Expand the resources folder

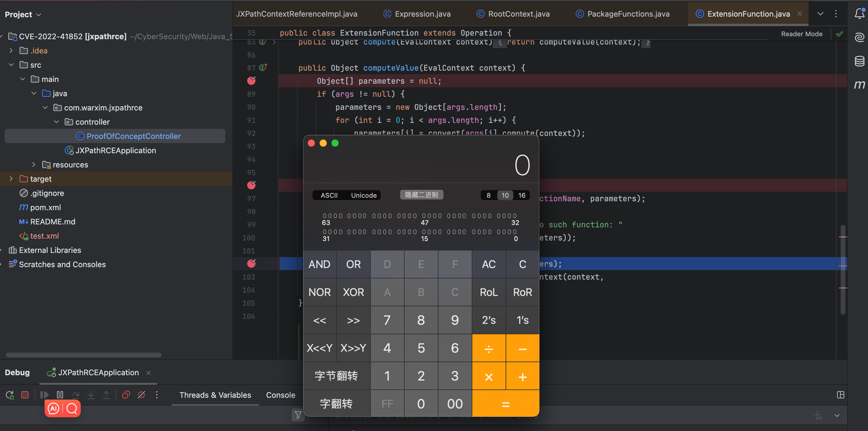click(x=34, y=164)
